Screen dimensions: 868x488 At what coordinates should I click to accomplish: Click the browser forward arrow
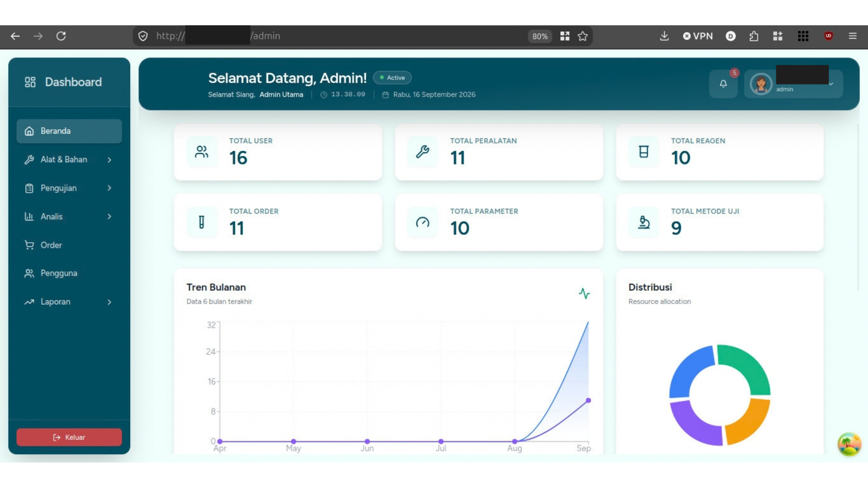tap(38, 36)
